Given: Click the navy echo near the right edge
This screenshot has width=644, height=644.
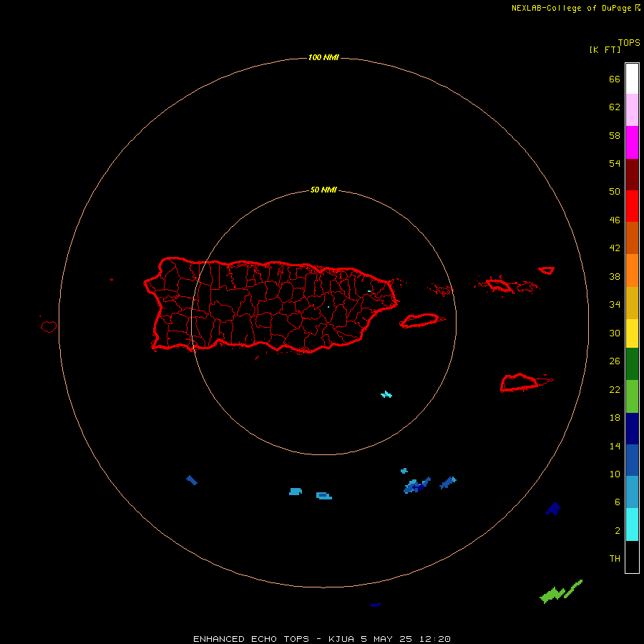Looking at the screenshot, I should tap(553, 509).
